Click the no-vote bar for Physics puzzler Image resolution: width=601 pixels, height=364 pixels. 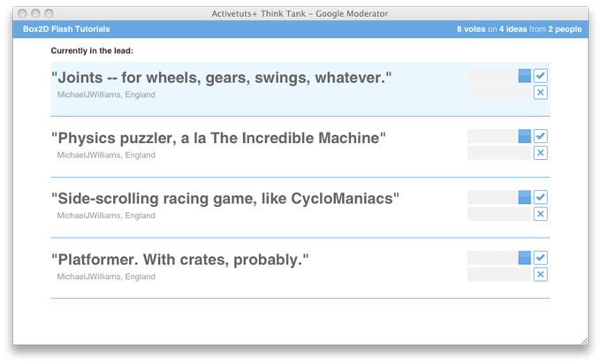click(x=499, y=153)
